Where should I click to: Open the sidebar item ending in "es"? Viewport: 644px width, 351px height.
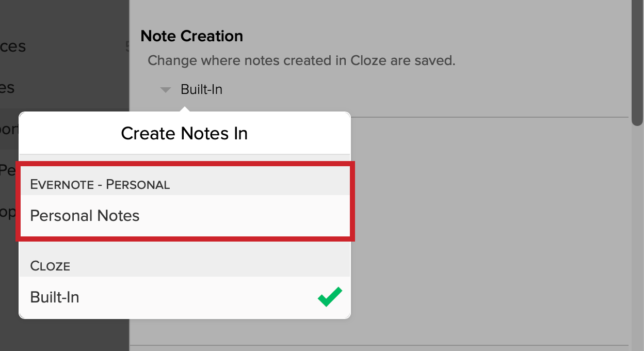click(7, 88)
